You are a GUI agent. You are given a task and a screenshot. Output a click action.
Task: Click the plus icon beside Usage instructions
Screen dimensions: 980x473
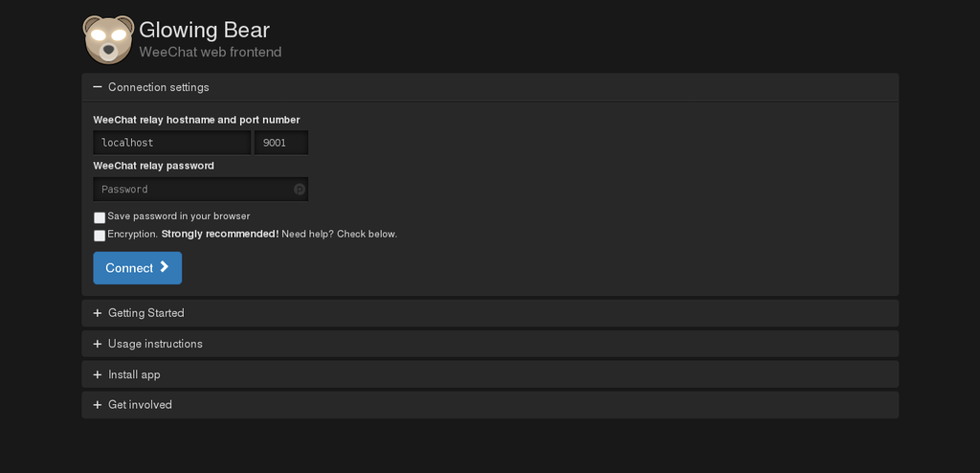point(98,344)
